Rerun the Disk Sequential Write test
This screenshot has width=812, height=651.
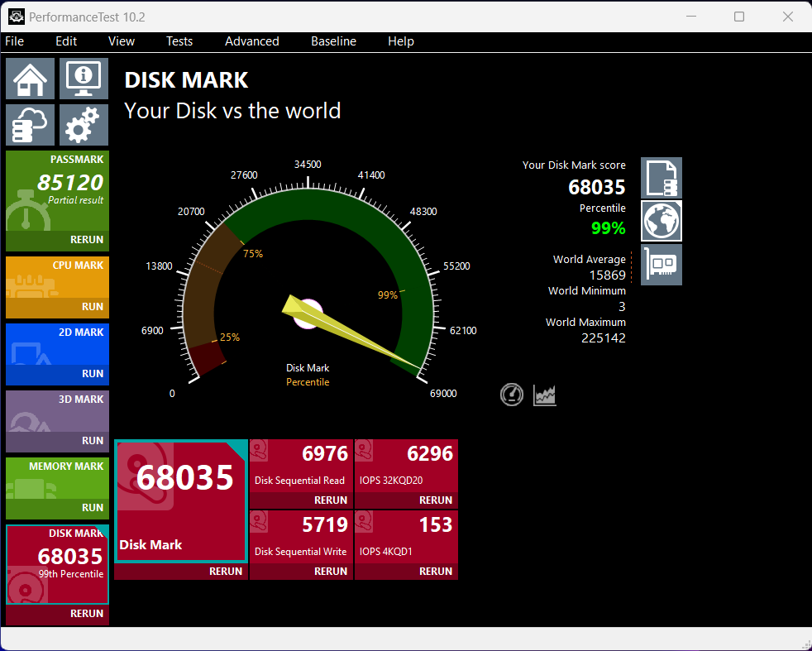click(x=330, y=572)
